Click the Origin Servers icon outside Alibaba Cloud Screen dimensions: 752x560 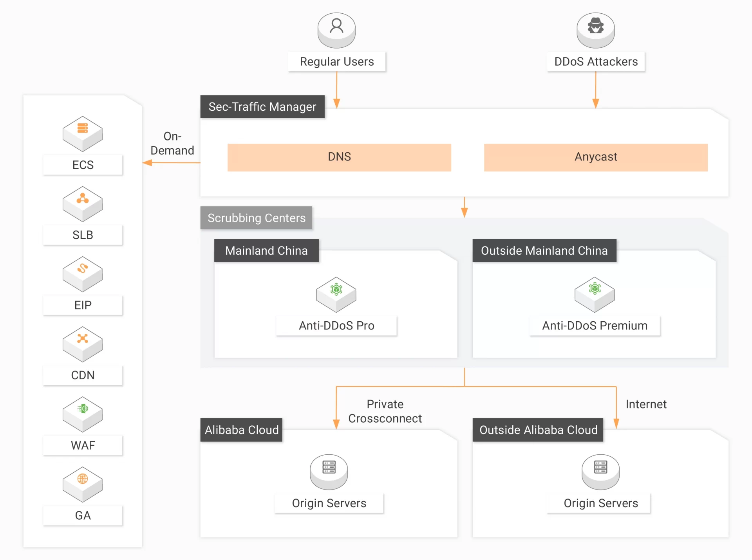[x=600, y=472]
